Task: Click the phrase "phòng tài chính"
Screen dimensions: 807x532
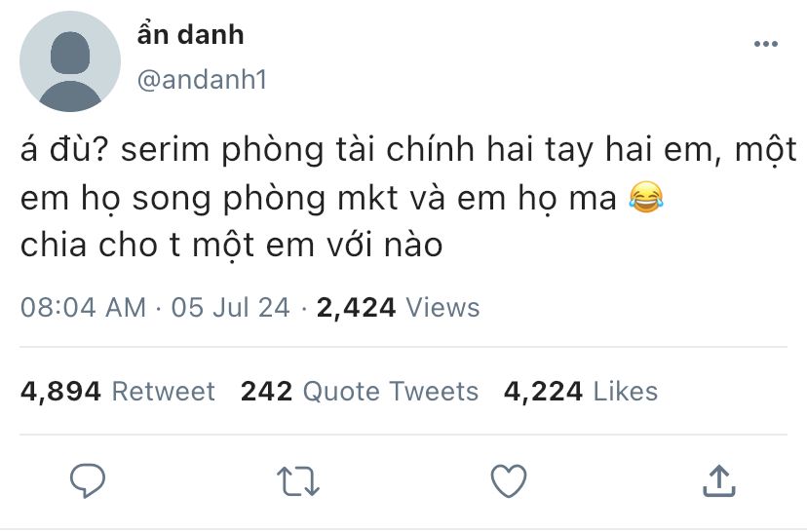Action: [348, 150]
